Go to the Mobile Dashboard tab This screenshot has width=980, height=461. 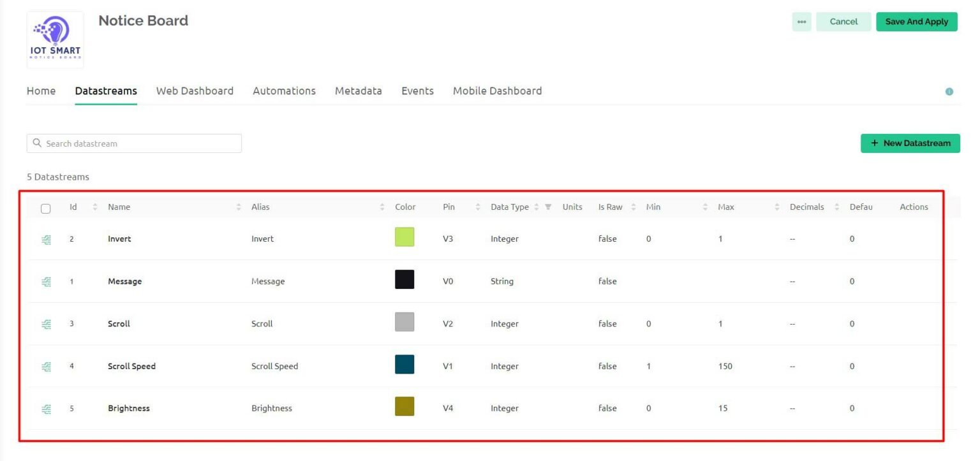497,91
